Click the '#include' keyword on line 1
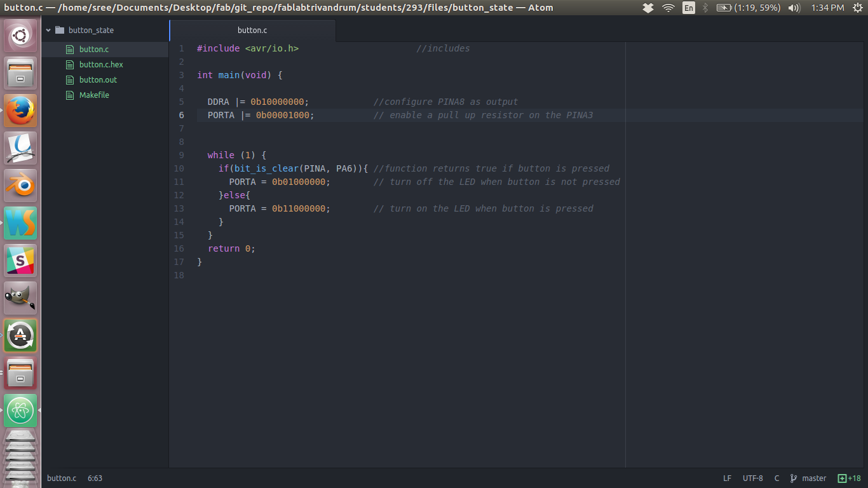The height and width of the screenshot is (488, 868). click(x=218, y=48)
